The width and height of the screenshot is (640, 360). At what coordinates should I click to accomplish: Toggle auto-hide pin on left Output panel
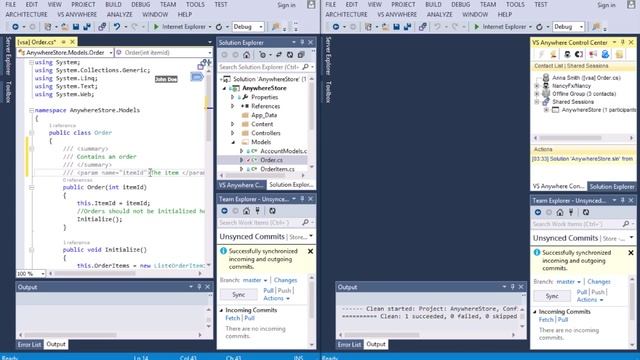(x=199, y=287)
